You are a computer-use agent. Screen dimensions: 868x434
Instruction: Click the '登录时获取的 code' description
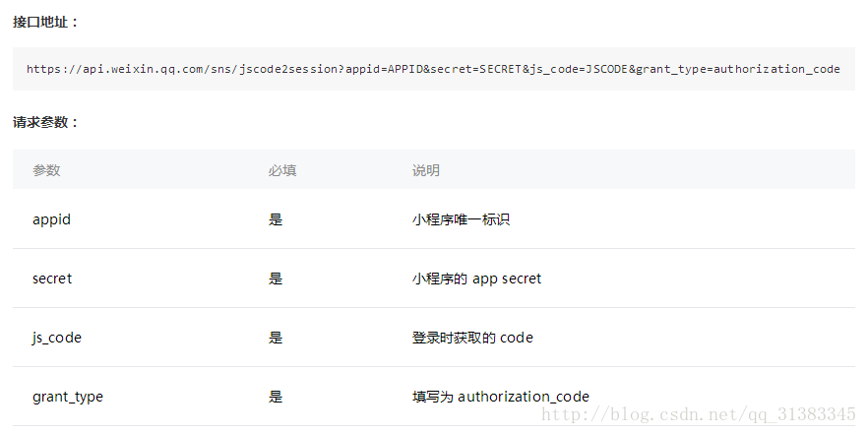472,338
